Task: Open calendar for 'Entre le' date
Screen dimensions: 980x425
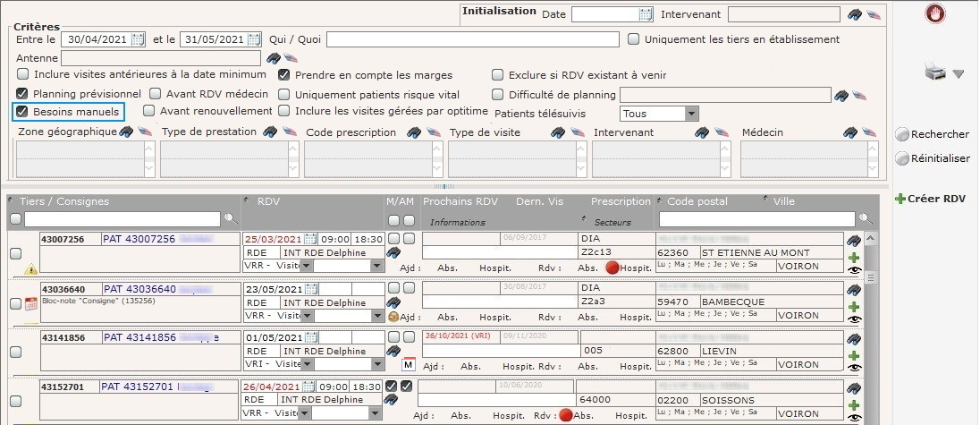Action: point(138,39)
